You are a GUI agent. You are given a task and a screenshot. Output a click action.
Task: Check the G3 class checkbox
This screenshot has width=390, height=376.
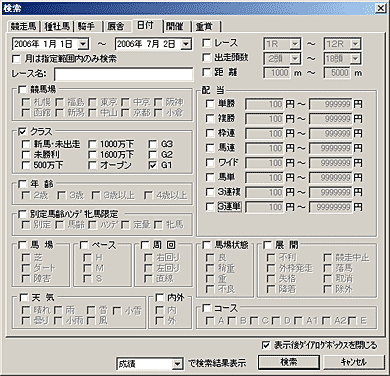pyautogui.click(x=153, y=144)
